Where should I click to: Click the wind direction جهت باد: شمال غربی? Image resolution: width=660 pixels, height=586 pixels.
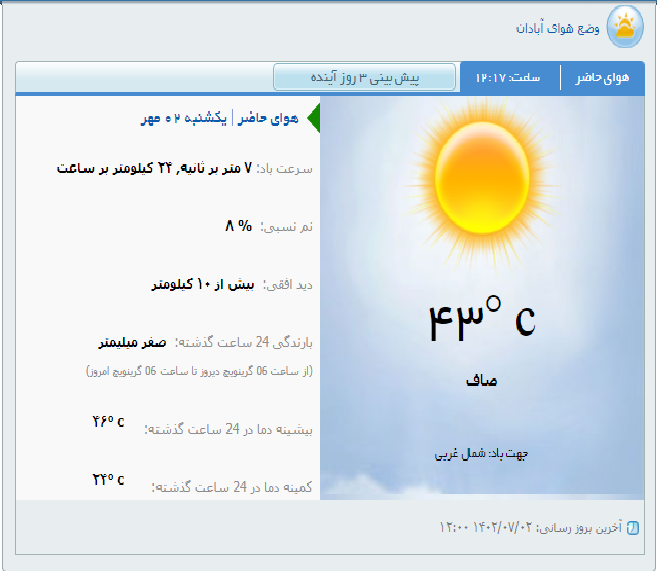pyautogui.click(x=481, y=453)
